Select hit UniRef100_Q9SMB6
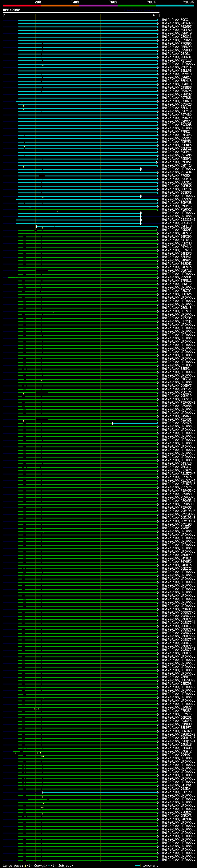The width and height of the screenshot is (197, 868). [x=177, y=88]
